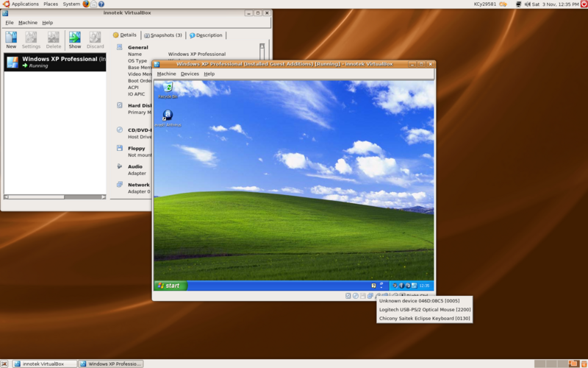
Task: Click the Audio heading in Details
Action: [x=135, y=166]
